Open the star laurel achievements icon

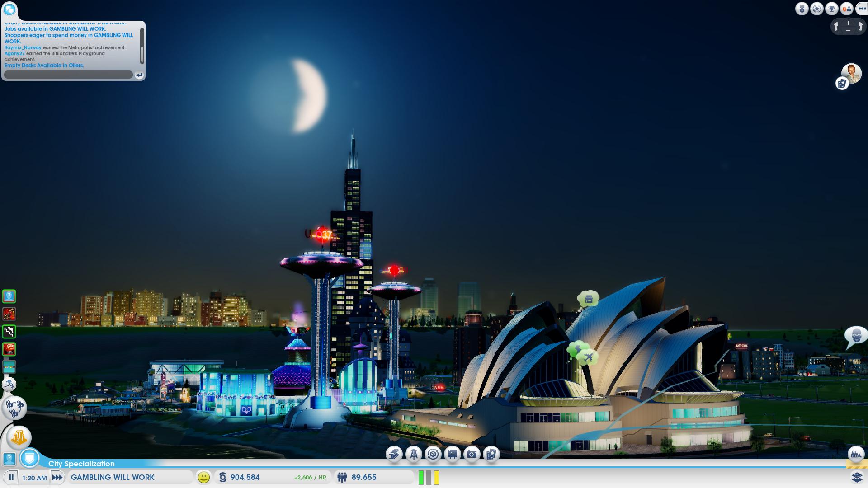[817, 9]
